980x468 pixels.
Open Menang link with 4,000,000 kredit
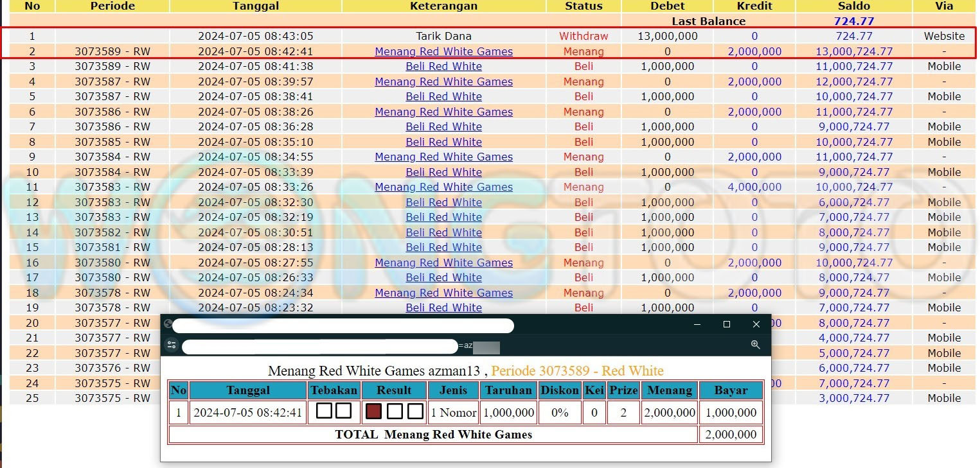click(x=443, y=187)
